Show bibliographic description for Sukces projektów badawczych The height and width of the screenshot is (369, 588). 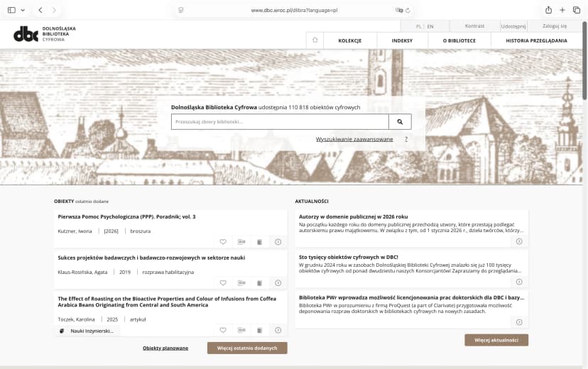point(241,283)
